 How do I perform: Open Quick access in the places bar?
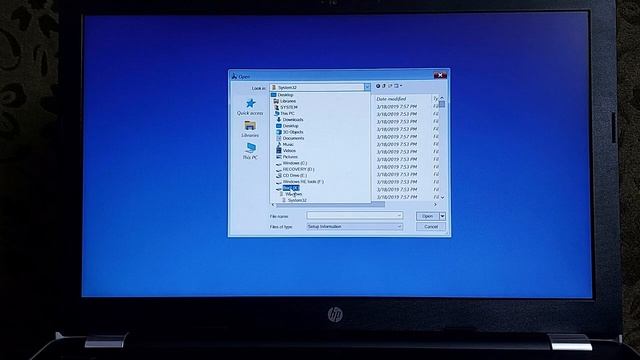pyautogui.click(x=250, y=107)
